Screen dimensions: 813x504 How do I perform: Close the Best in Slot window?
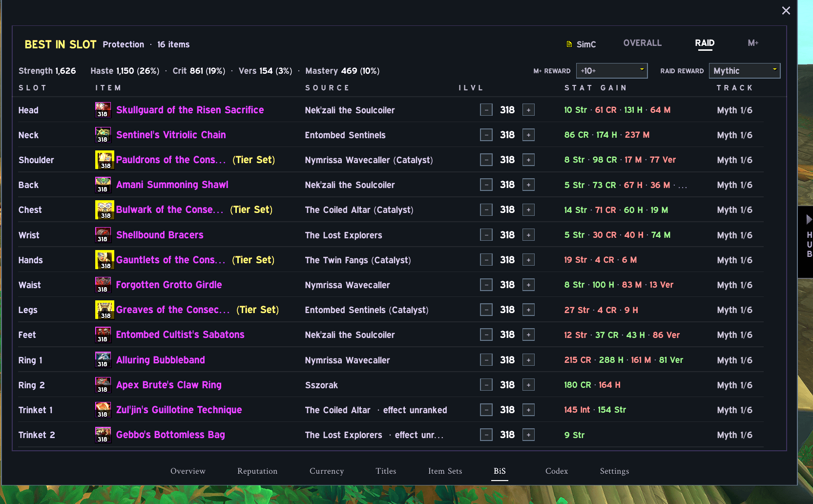tap(786, 10)
